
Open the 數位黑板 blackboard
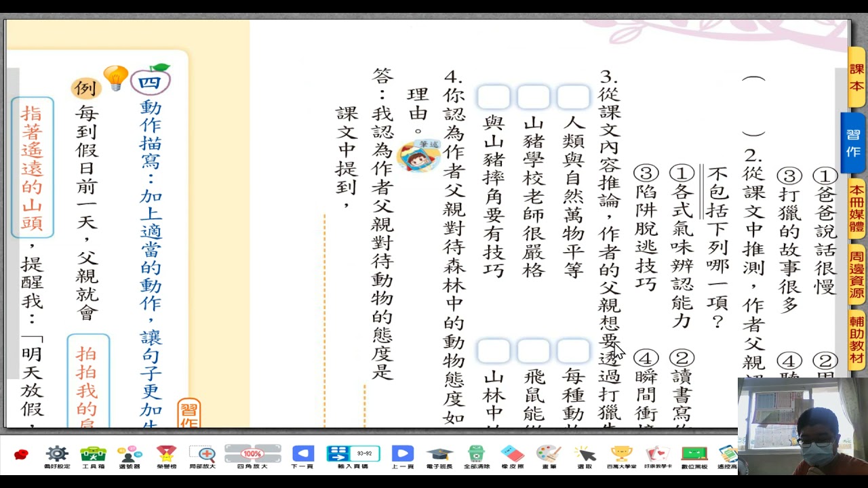tap(694, 457)
